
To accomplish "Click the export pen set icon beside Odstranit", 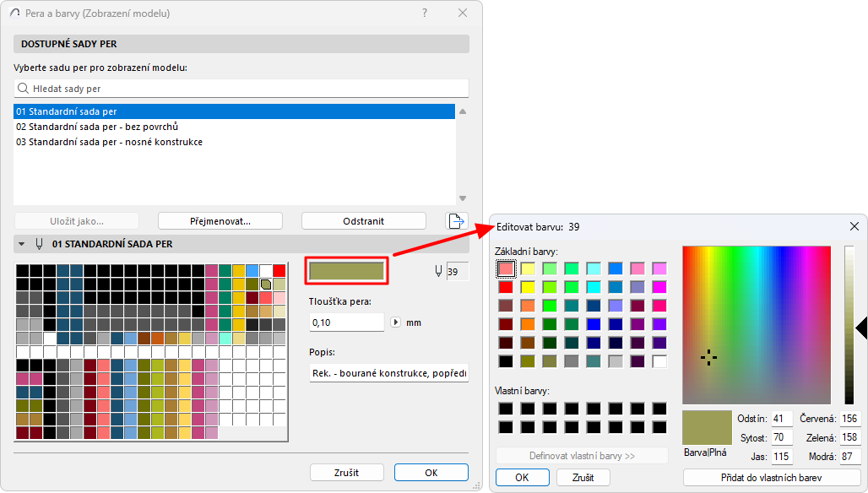I will pyautogui.click(x=456, y=220).
